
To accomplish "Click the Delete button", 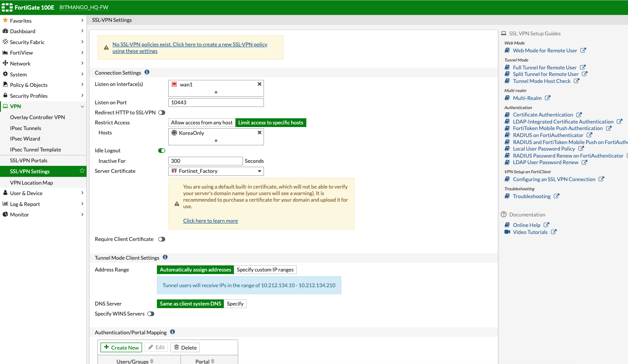I will [x=185, y=347].
